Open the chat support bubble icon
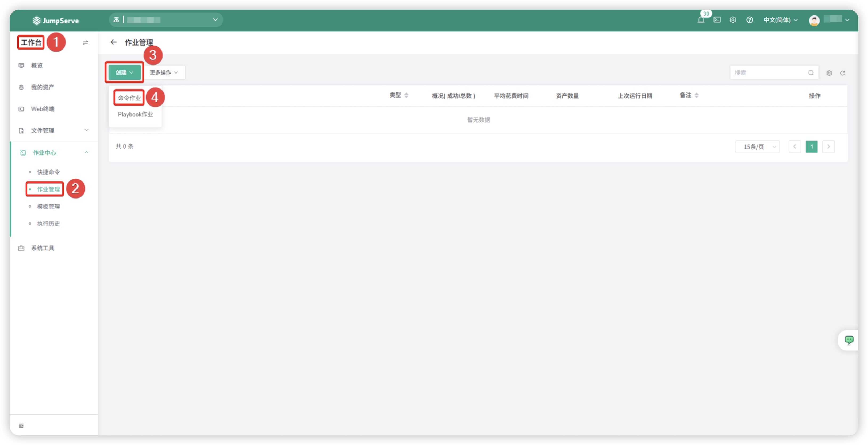Screen dimensions: 868x445 [849, 340]
